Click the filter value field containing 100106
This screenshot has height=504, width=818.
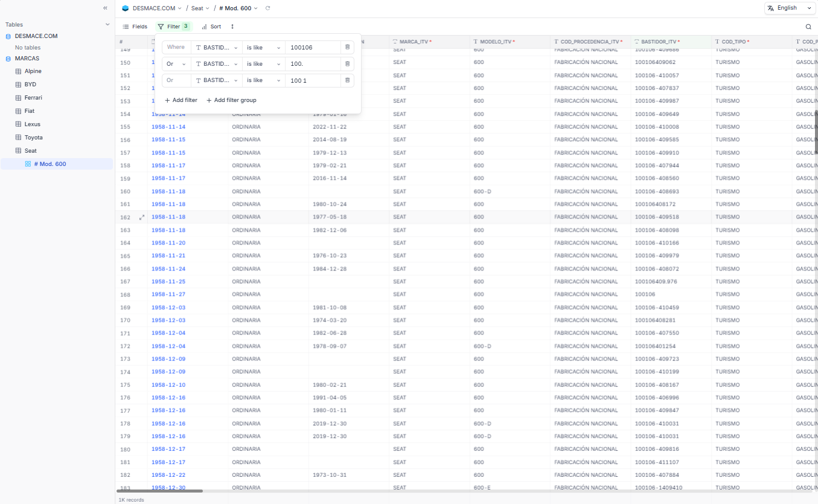313,47
